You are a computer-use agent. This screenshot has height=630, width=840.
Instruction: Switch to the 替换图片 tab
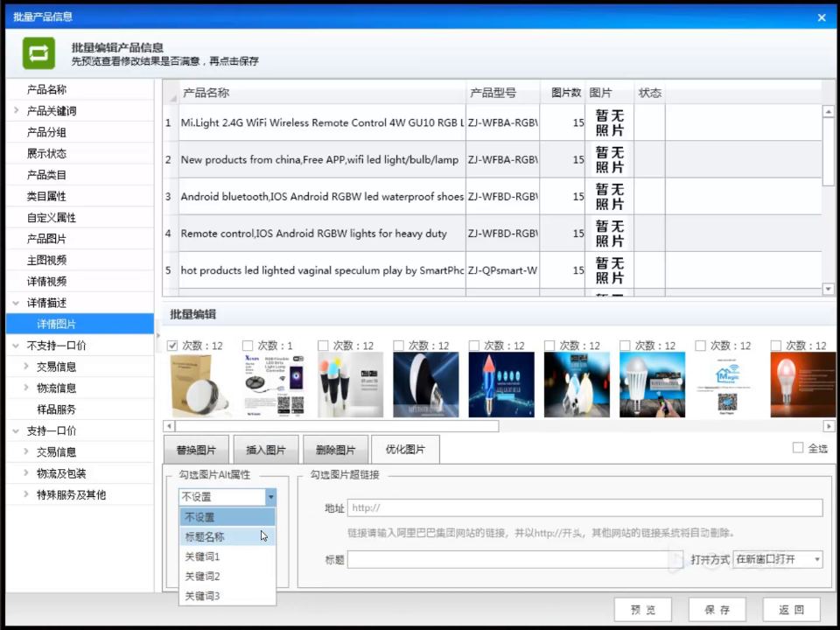tap(196, 450)
